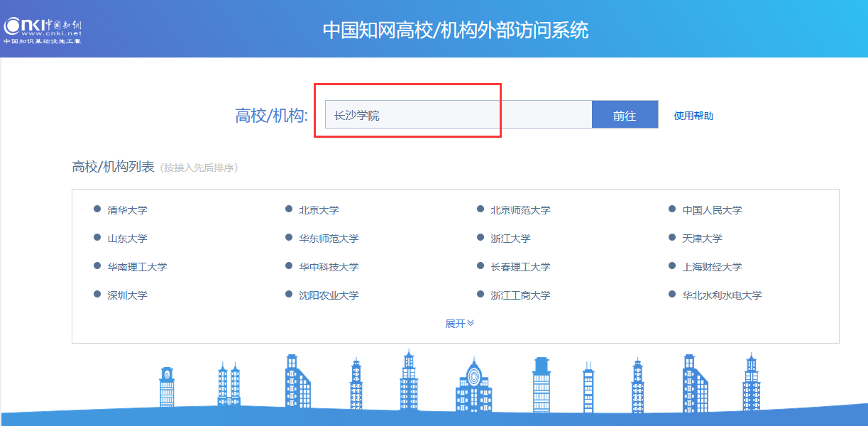Open 山东大学 entry
This screenshot has height=426, width=868.
click(x=127, y=239)
